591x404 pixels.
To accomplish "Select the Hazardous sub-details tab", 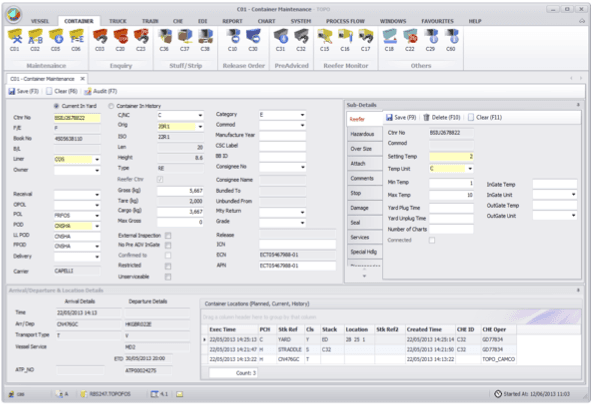I will click(363, 134).
